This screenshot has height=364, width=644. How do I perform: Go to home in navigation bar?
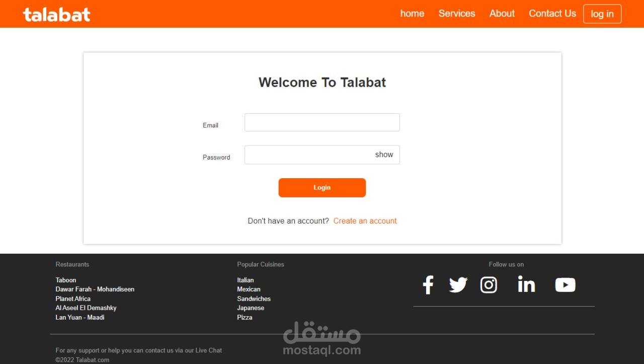(x=412, y=14)
